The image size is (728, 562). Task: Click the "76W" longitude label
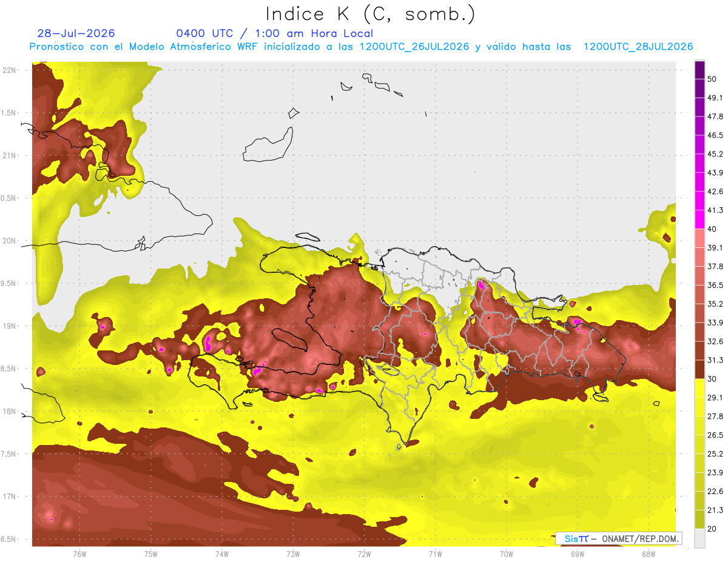pyautogui.click(x=79, y=554)
